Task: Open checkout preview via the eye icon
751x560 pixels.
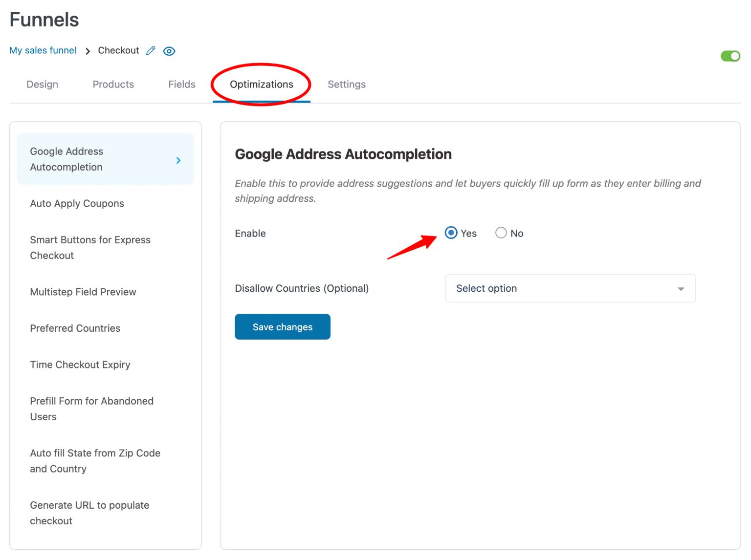Action: click(x=169, y=50)
